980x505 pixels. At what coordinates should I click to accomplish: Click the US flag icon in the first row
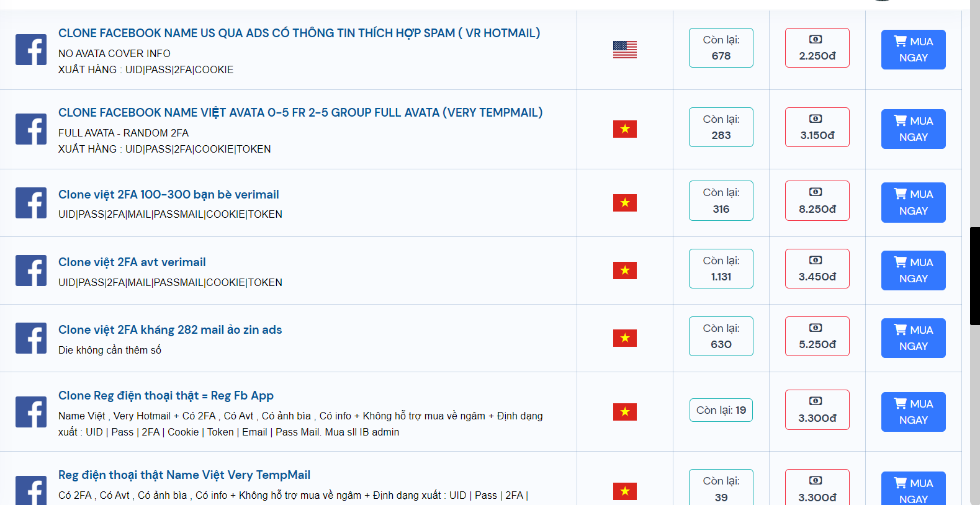click(x=625, y=50)
